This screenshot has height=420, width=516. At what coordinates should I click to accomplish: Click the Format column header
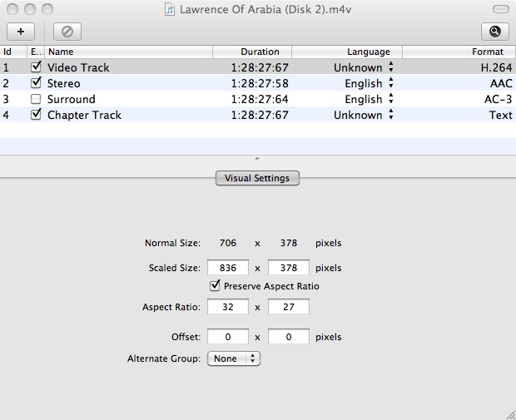(x=459, y=52)
